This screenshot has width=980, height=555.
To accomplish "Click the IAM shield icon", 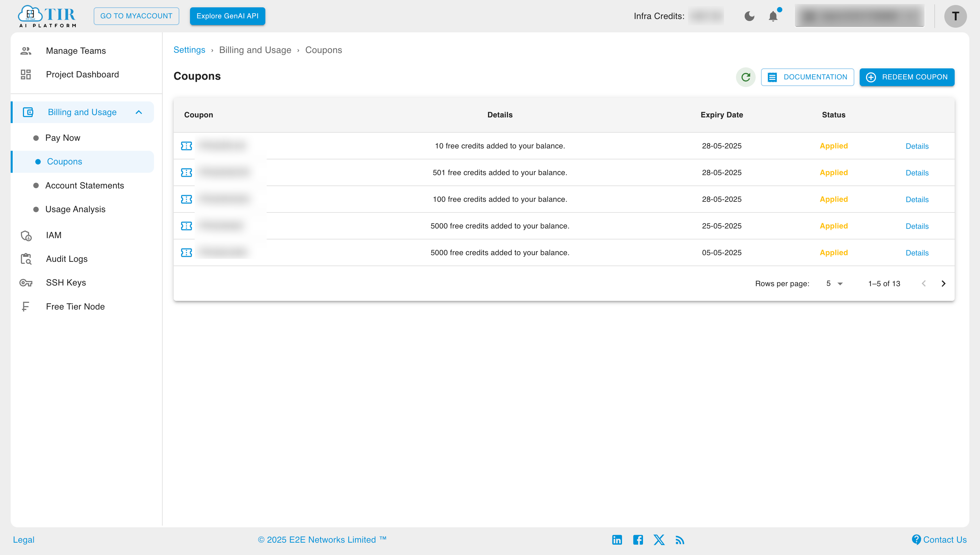I will click(26, 235).
